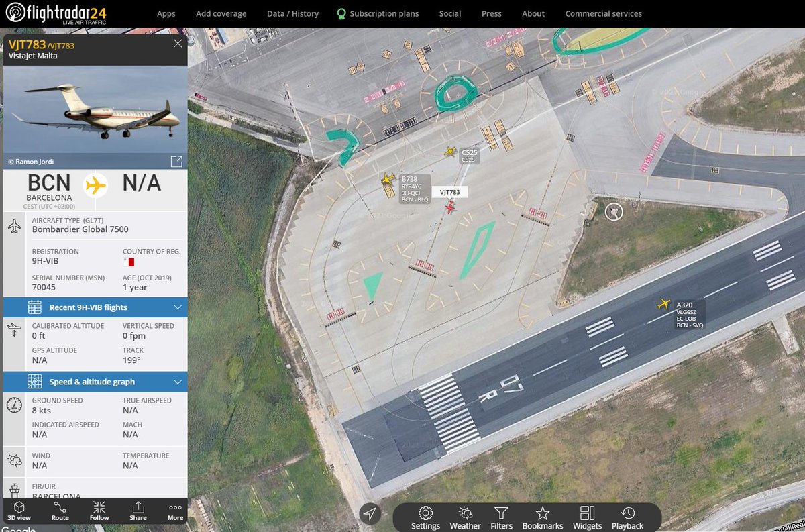Follow the VJT783 aircraft
Image resolution: width=805 pixels, height=532 pixels.
pos(99,511)
